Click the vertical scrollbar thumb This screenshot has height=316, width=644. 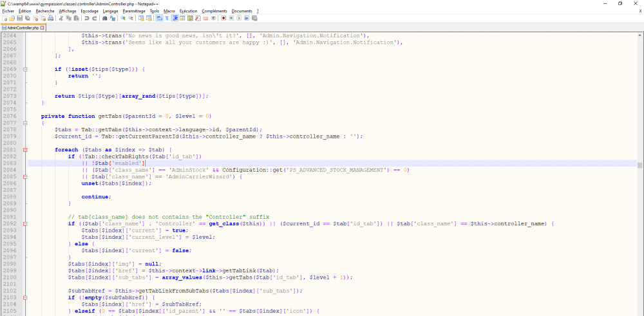pyautogui.click(x=639, y=165)
